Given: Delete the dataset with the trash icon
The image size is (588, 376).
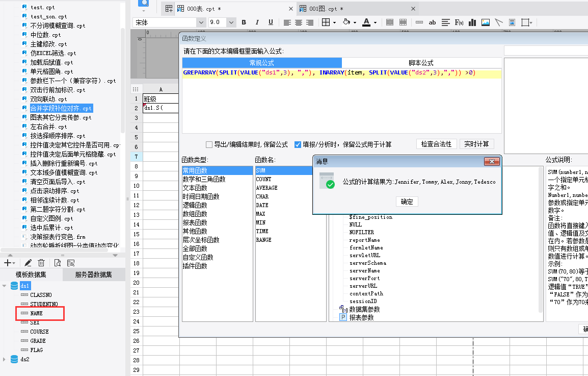Looking at the screenshot, I should point(41,263).
